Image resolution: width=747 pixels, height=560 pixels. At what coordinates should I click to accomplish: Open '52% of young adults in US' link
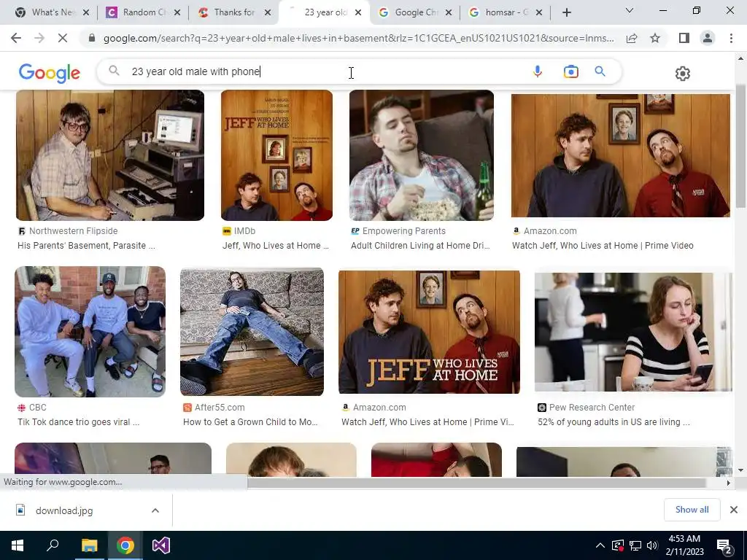614,422
